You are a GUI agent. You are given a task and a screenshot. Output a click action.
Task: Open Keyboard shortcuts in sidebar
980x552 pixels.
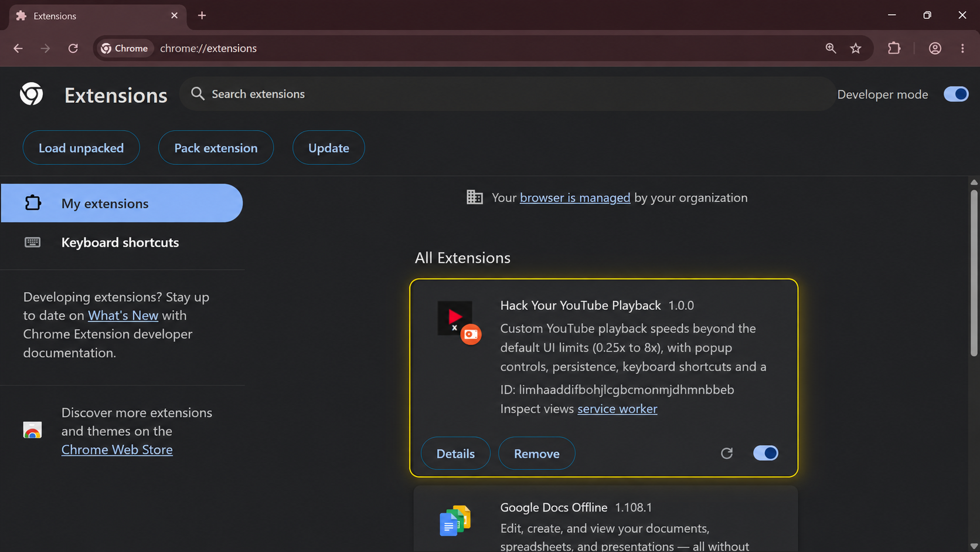pyautogui.click(x=121, y=242)
